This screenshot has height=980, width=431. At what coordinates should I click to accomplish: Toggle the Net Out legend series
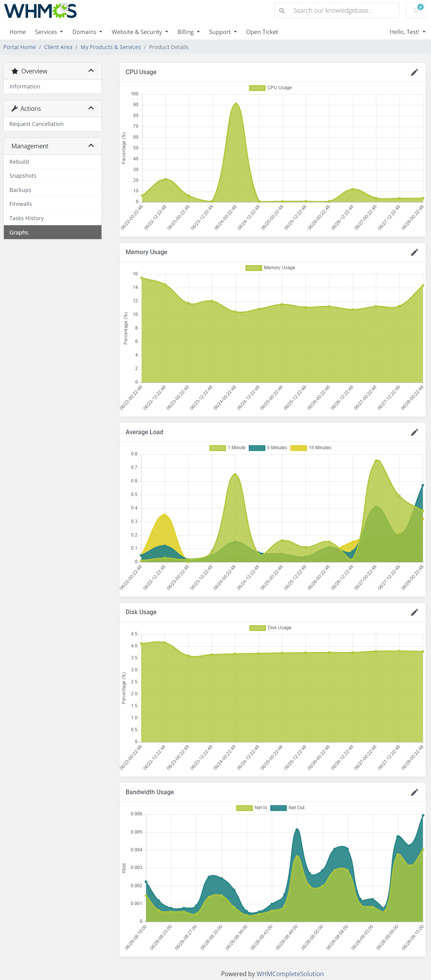pos(288,808)
